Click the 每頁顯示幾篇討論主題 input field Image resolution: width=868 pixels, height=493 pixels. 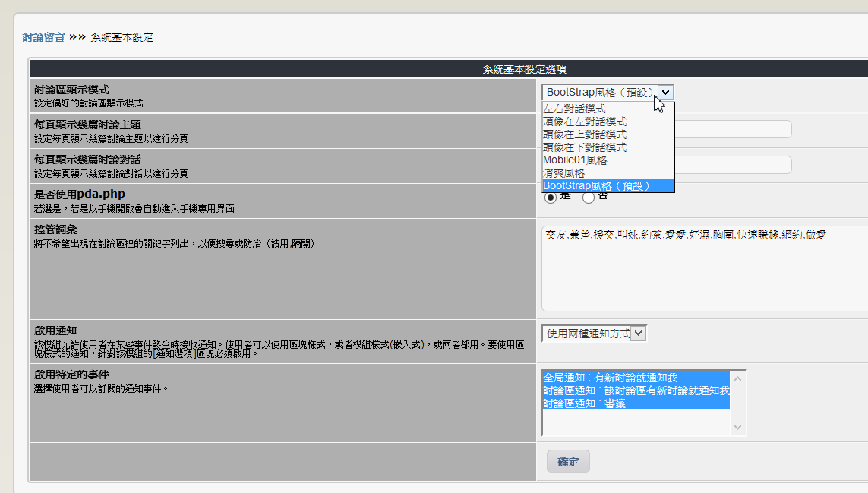(x=733, y=129)
